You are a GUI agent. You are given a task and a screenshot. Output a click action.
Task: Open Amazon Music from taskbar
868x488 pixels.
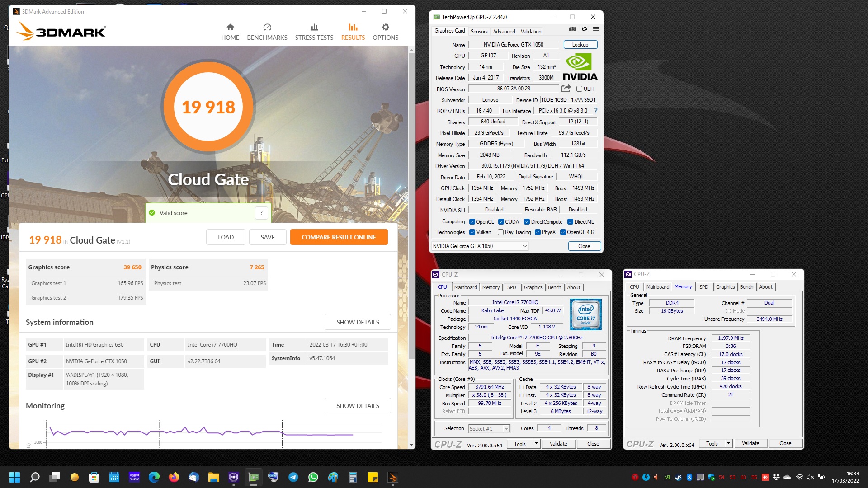[x=134, y=477]
